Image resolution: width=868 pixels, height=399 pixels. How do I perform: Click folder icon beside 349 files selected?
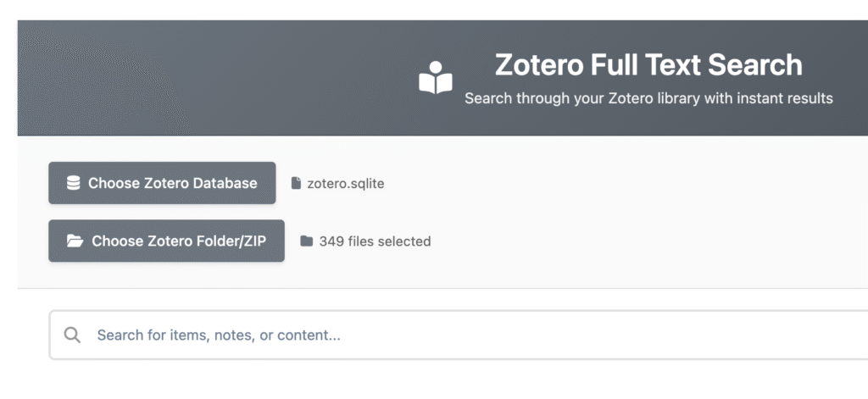[307, 241]
